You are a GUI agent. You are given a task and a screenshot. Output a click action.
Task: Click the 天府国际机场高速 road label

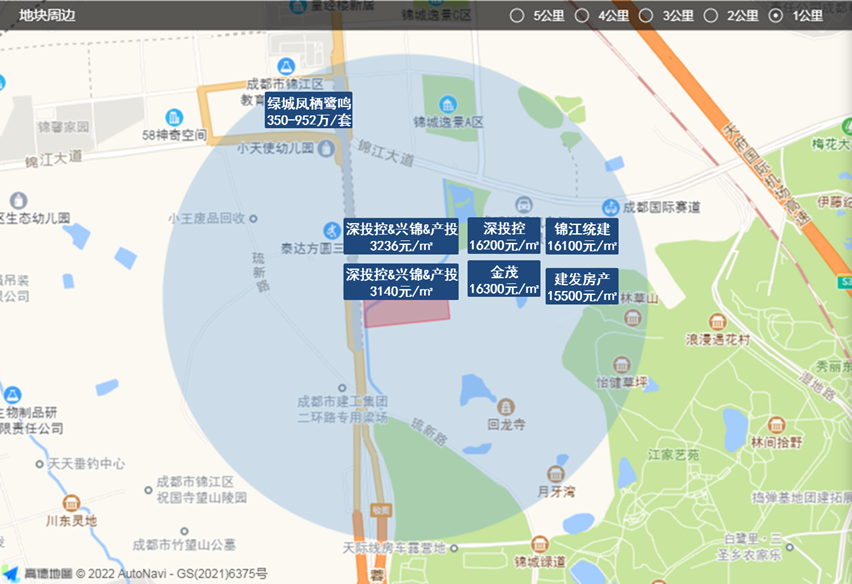[x=766, y=174]
